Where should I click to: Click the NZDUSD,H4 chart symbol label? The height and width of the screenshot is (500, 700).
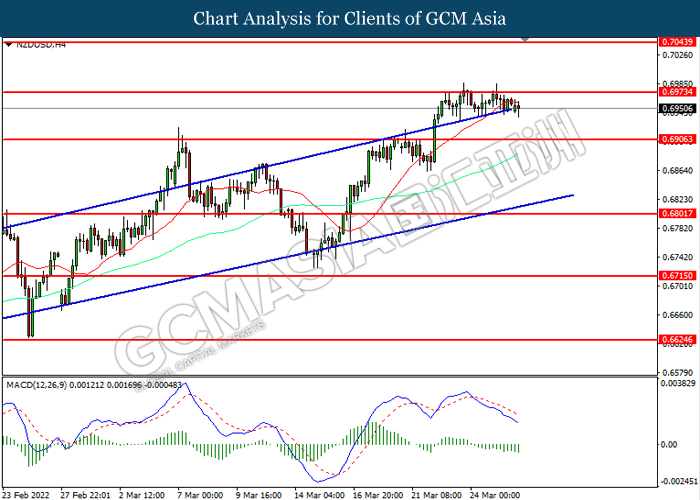[x=41, y=45]
